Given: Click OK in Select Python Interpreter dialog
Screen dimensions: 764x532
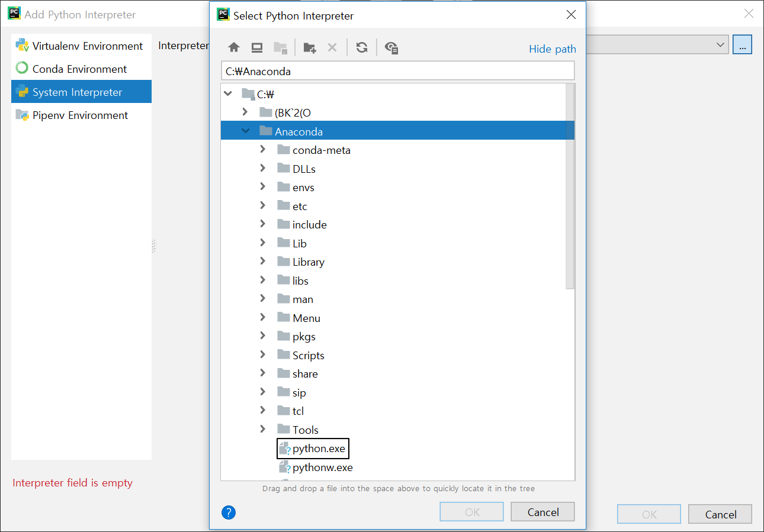Looking at the screenshot, I should tap(472, 512).
